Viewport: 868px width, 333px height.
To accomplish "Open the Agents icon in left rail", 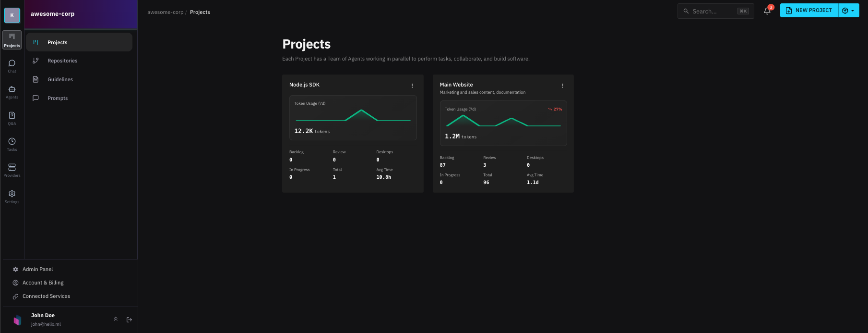I will point(12,92).
